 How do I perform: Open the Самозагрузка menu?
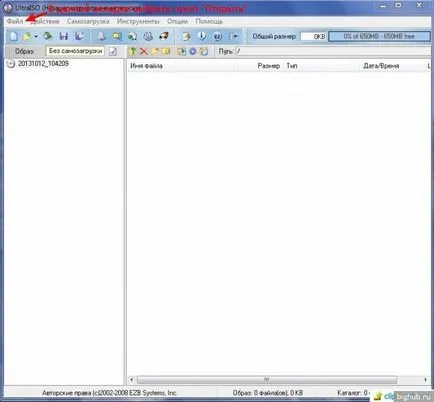(x=88, y=21)
